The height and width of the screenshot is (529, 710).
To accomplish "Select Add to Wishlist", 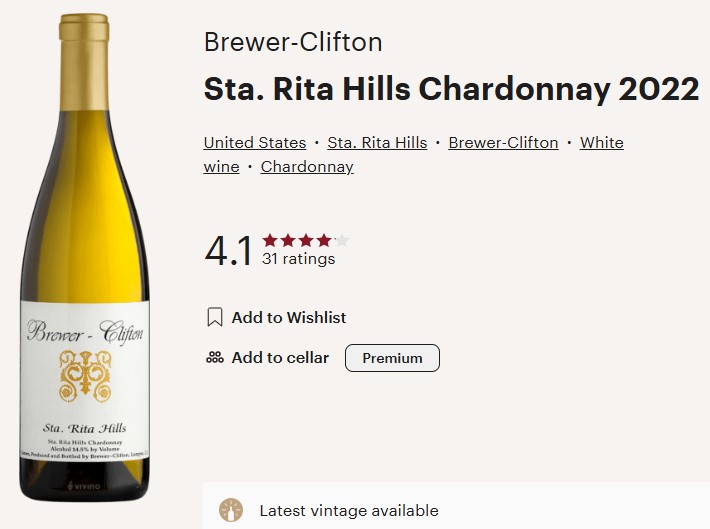I will click(x=289, y=318).
